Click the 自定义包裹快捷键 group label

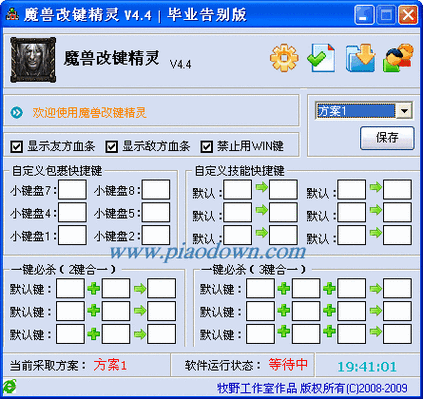pyautogui.click(x=57, y=171)
